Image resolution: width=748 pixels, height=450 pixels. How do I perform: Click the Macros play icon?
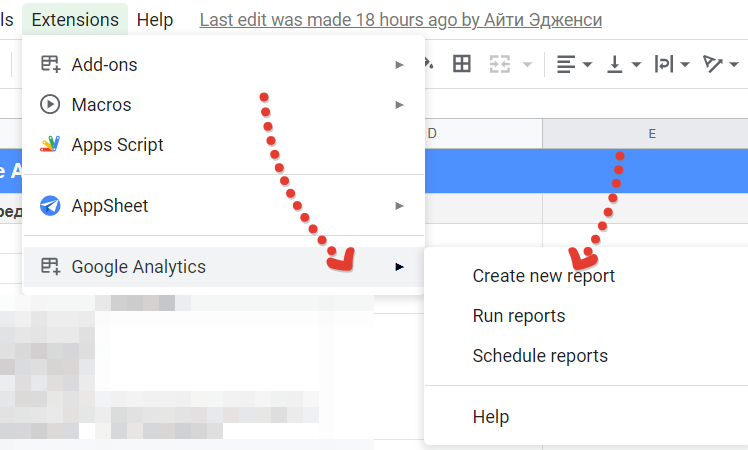pyautogui.click(x=50, y=104)
